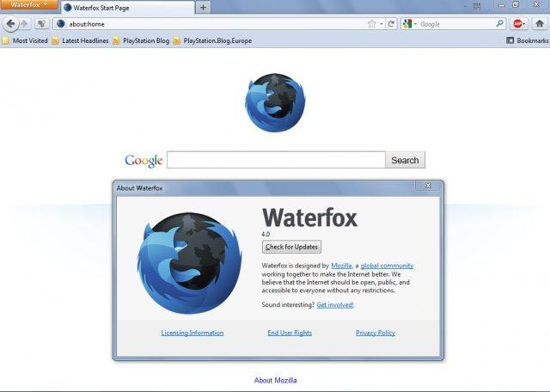Open the PlayStation.Blog.Europe bookmark feed
Viewport: 550px width, 392px height.
[x=212, y=40]
